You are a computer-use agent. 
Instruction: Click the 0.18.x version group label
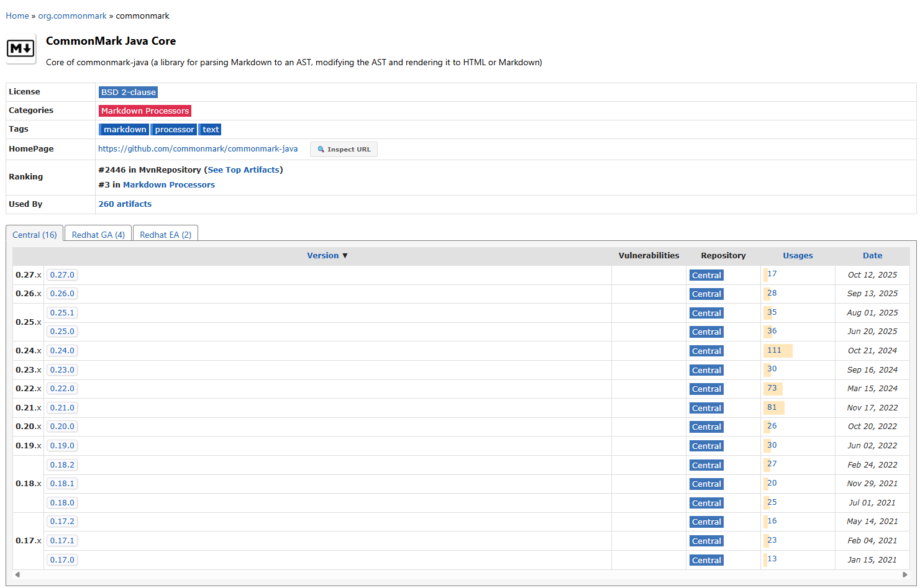[29, 483]
